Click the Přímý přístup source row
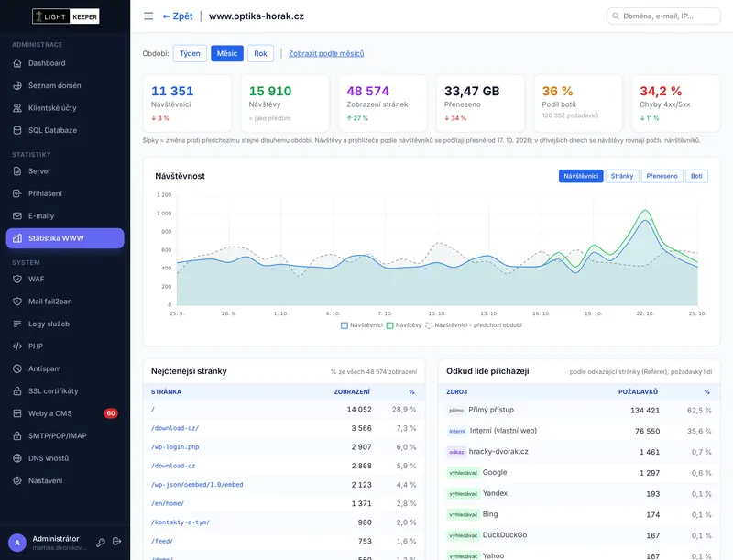Viewport: 733px width, 560px height. [x=579, y=410]
